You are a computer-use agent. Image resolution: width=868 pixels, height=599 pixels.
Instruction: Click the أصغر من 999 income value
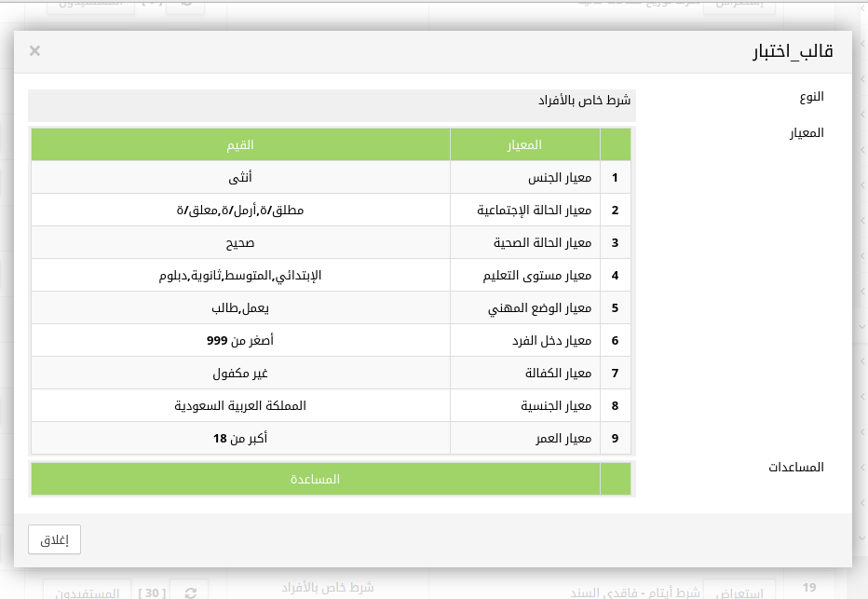tap(240, 340)
